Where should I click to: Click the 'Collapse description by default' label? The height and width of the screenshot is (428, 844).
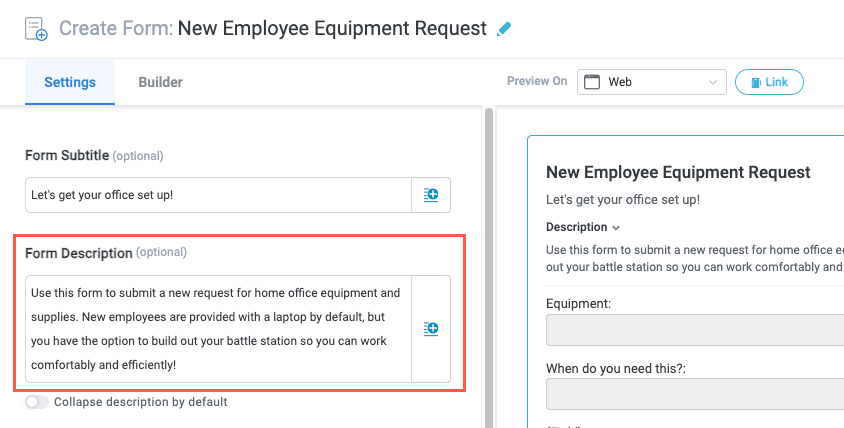click(140, 402)
